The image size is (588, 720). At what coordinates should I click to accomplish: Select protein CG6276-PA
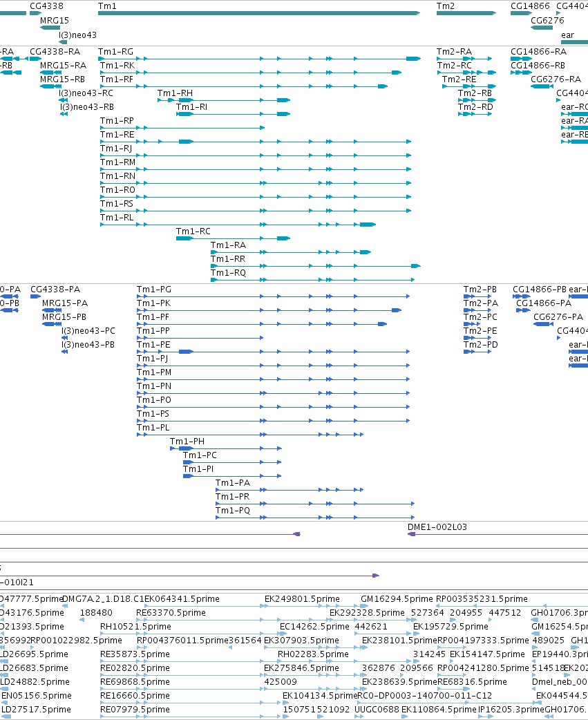click(544, 324)
